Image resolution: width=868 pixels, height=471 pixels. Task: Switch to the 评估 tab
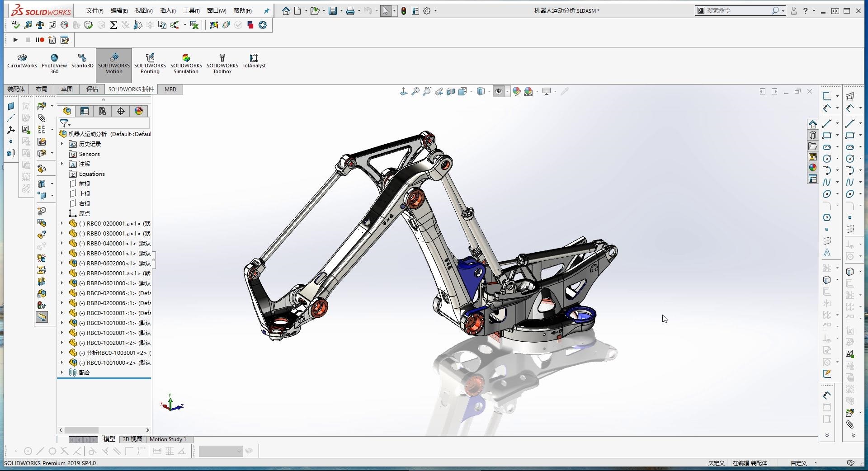[x=92, y=89]
